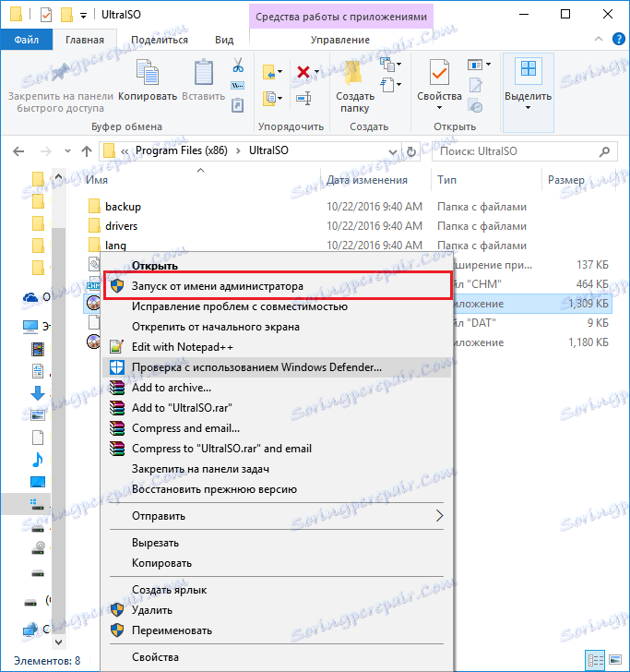
Task: Click the Properties checkmark icon
Action: click(439, 72)
